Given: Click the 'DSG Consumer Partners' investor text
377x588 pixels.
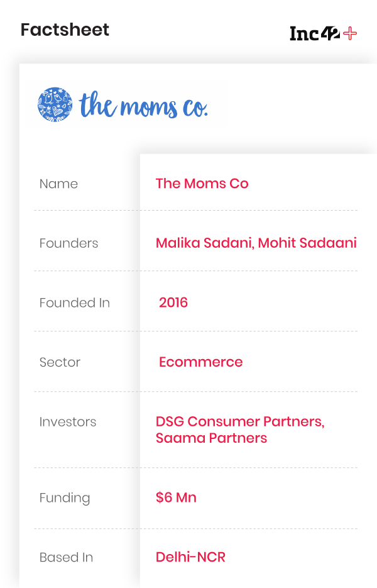Looking at the screenshot, I should [x=240, y=421].
